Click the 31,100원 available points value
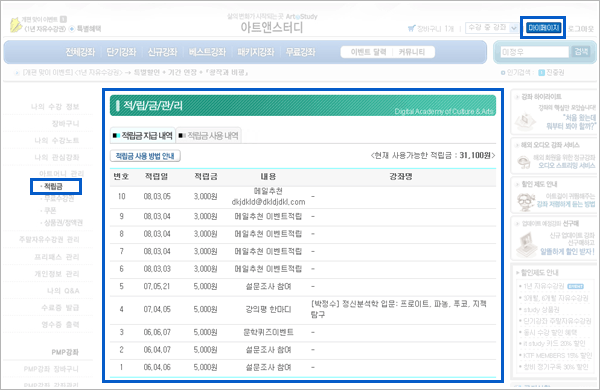 tap(475, 155)
